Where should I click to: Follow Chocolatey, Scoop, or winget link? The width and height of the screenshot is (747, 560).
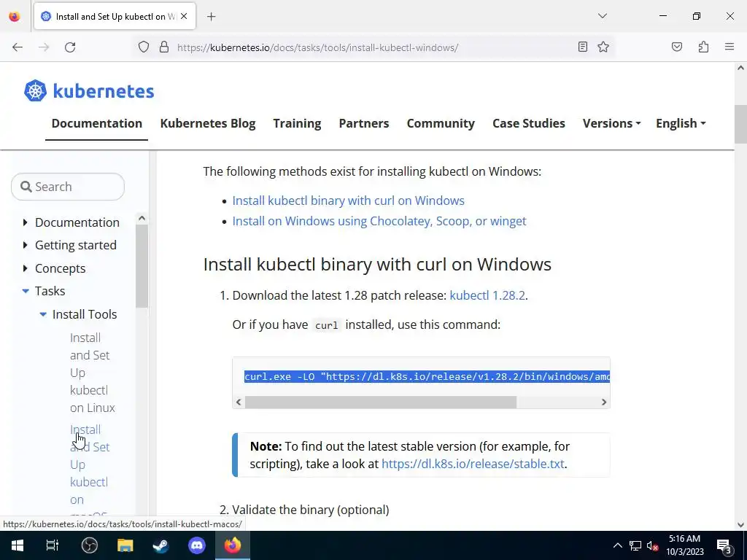coord(379,221)
